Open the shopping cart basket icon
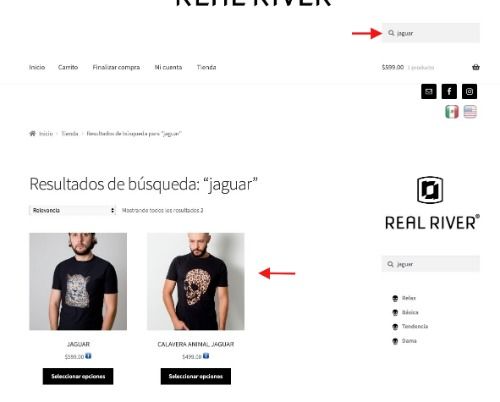500x402 pixels. 476,67
